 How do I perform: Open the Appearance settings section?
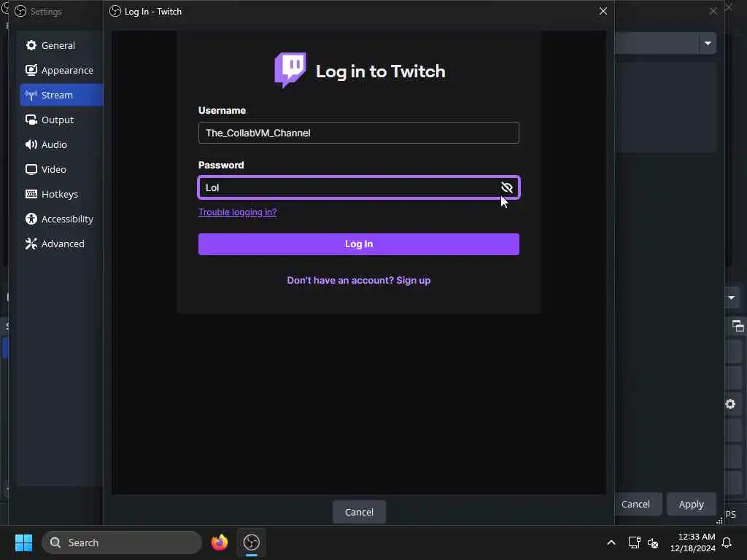[61, 70]
